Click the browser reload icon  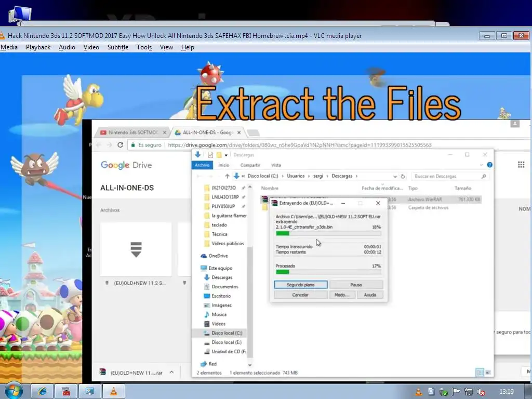120,145
